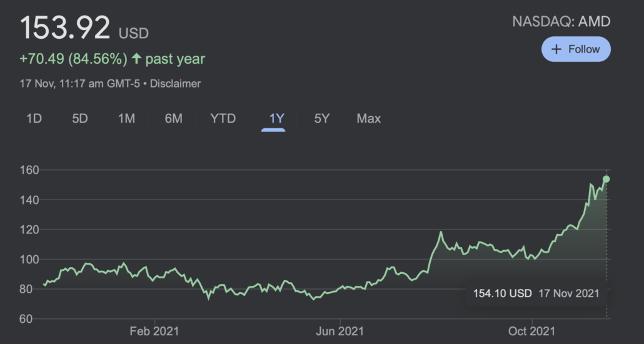Click the Oct 2021 axis label
The height and width of the screenshot is (344, 644).
pos(532,331)
